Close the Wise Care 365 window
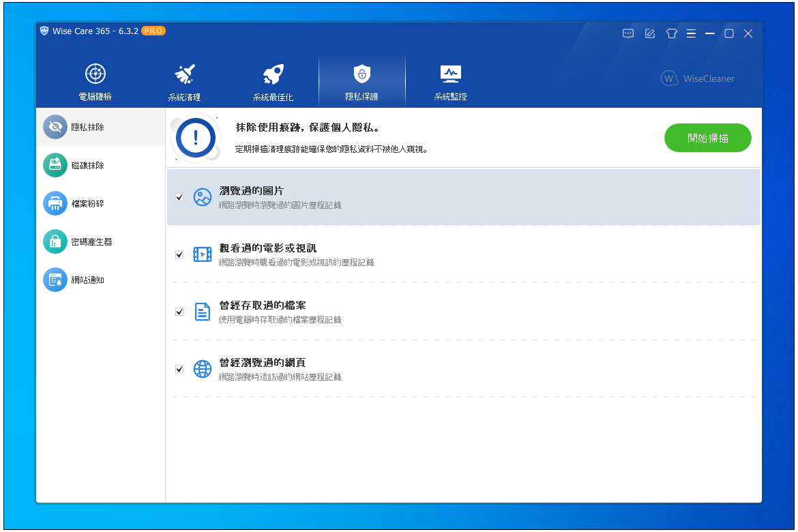This screenshot has height=532, width=798. 748,33
